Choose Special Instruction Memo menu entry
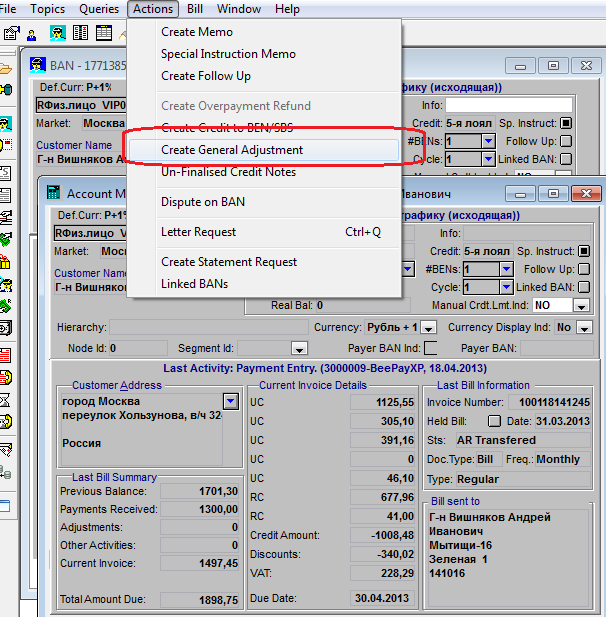 point(228,54)
